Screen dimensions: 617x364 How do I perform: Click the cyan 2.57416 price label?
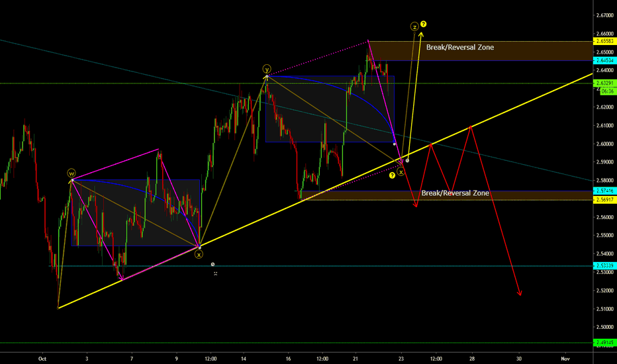[x=604, y=191]
